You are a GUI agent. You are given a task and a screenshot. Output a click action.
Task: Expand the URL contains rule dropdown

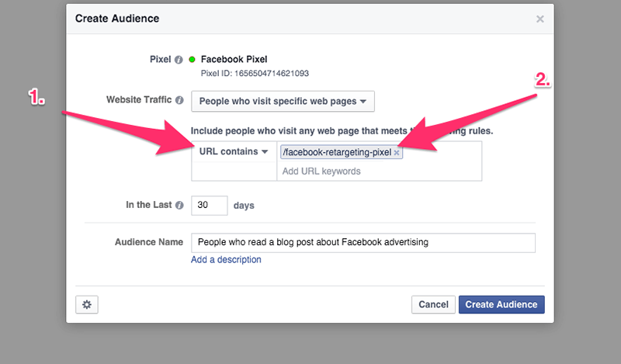(233, 151)
